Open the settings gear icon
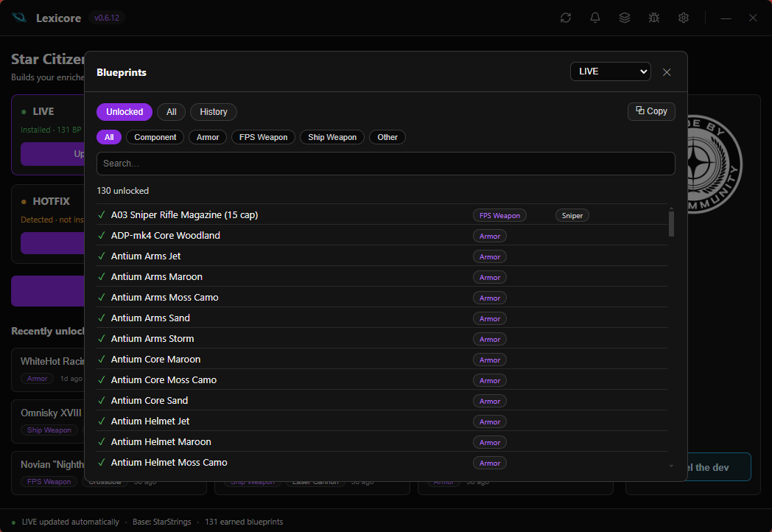The image size is (772, 532). click(x=684, y=18)
